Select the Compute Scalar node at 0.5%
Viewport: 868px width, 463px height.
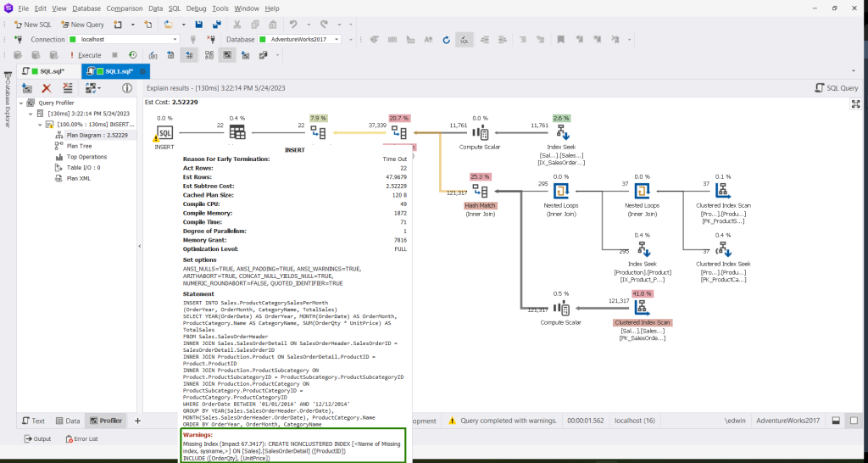click(x=561, y=309)
